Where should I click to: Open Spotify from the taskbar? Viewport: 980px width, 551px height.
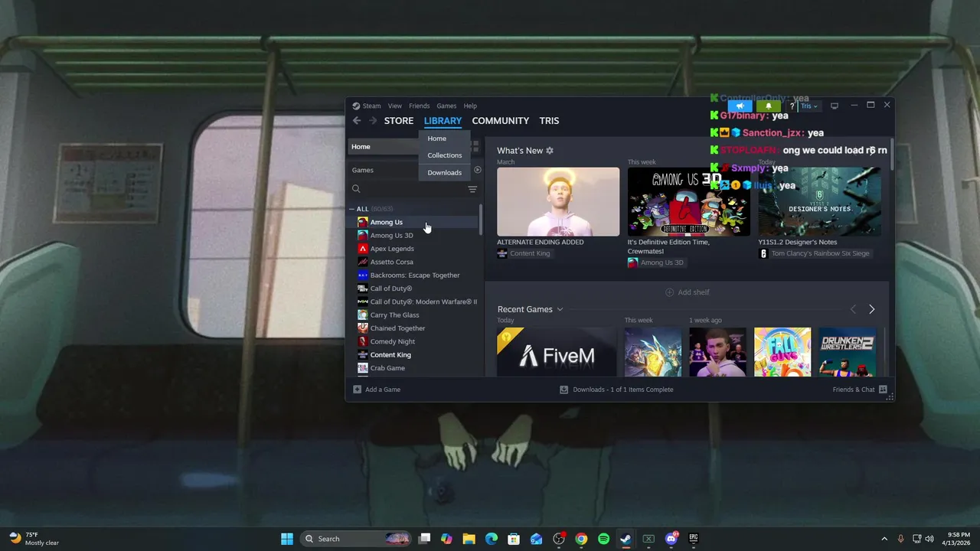pos(603,539)
